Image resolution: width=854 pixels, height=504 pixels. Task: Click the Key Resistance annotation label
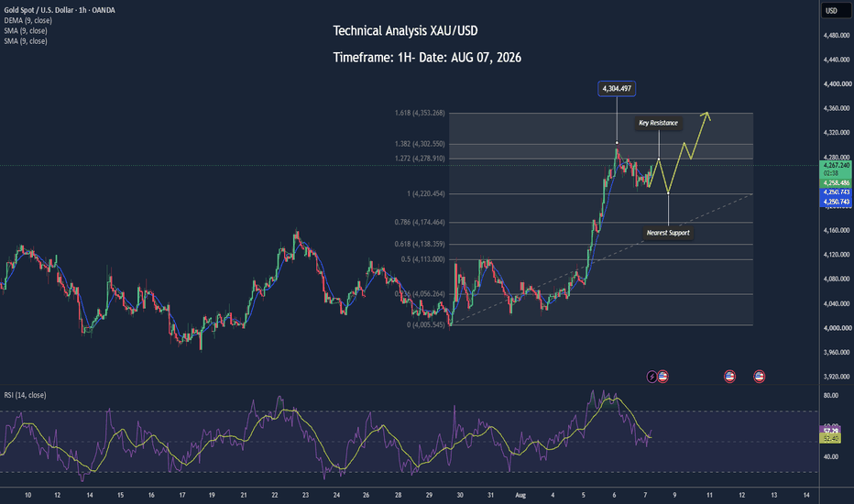point(658,123)
